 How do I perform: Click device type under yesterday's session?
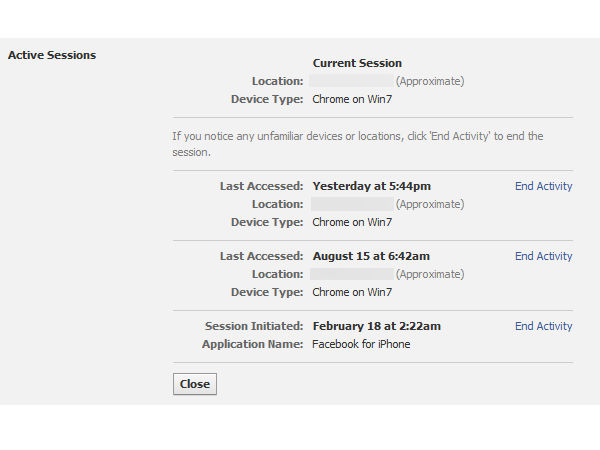pos(352,222)
